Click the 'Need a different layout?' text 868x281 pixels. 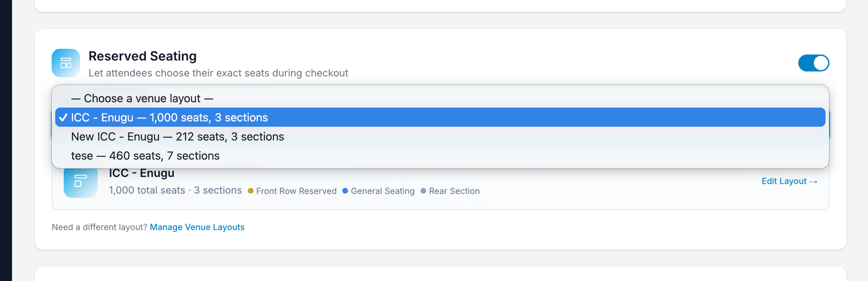pyautogui.click(x=99, y=227)
